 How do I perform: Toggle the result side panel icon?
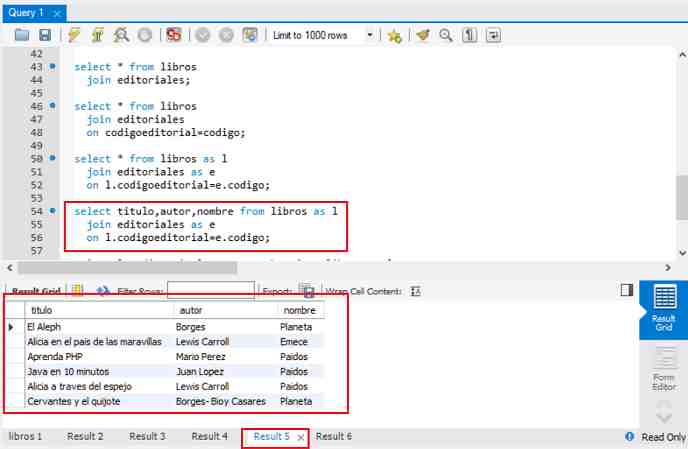click(627, 290)
